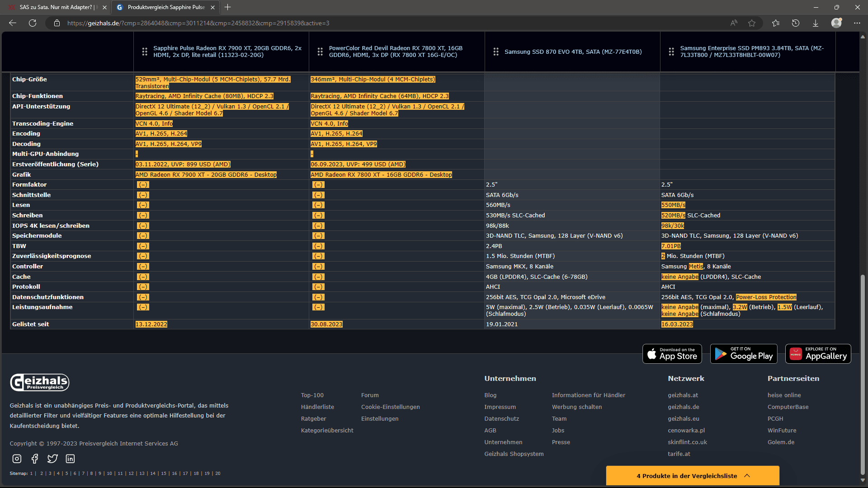Viewport: 868px width, 488px height.
Task: Open Geizhals Instagram icon link
Action: click(x=17, y=459)
